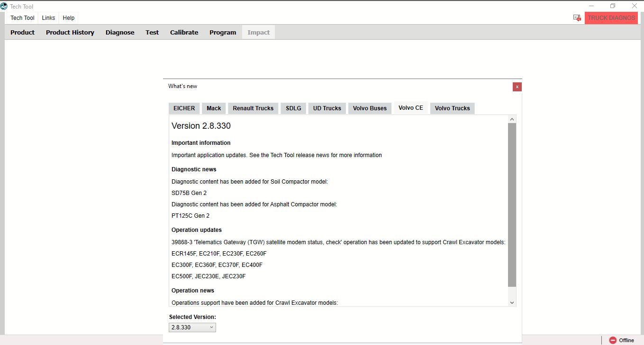Image resolution: width=644 pixels, height=345 pixels.
Task: Expand the Selected Version dropdown
Action: click(192, 327)
